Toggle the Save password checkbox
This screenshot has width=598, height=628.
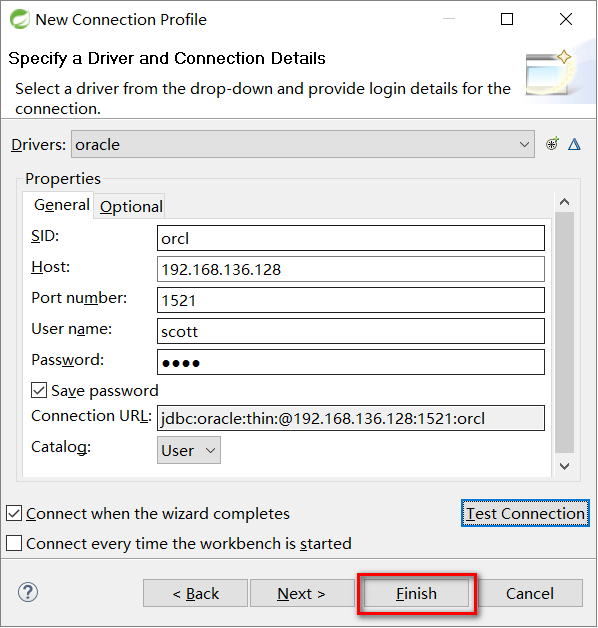pos(39,390)
